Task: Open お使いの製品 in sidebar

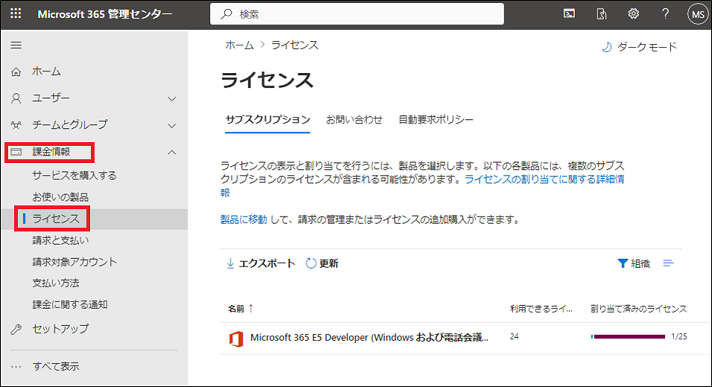Action: [60, 197]
